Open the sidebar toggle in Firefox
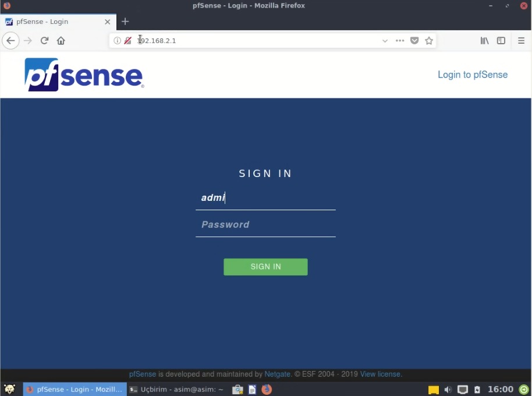 (501, 40)
